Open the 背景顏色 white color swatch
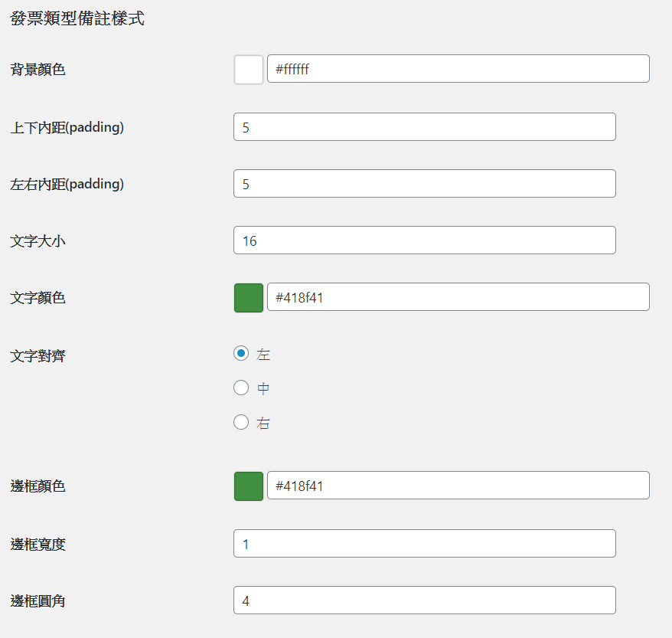Screen dimensions: 672x638 [x=249, y=70]
